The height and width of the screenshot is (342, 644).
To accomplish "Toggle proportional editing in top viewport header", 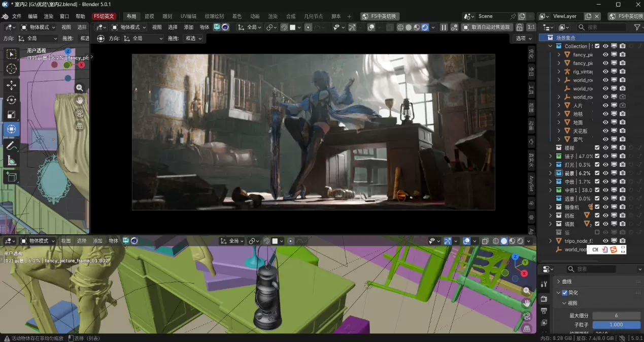I will point(308,27).
